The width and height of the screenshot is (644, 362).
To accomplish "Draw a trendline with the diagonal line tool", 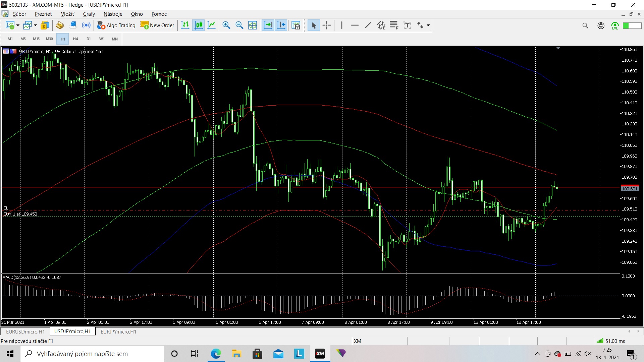I will (x=368, y=25).
